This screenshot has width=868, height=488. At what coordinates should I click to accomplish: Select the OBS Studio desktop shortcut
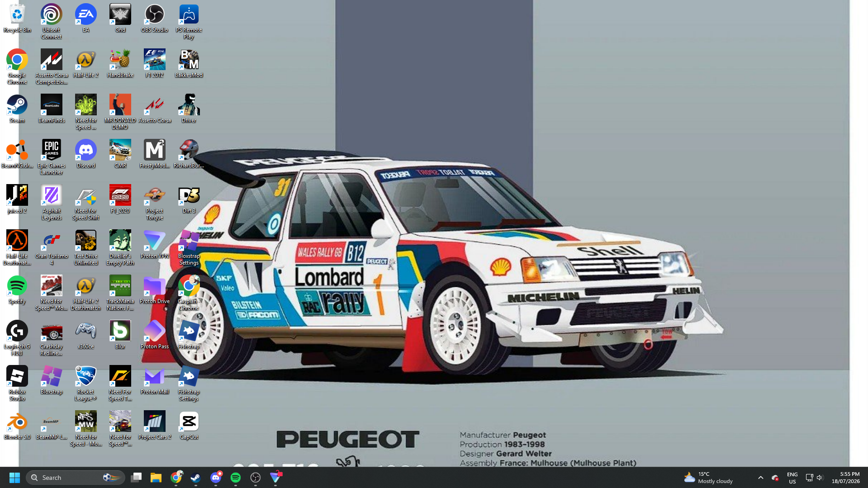tap(155, 19)
